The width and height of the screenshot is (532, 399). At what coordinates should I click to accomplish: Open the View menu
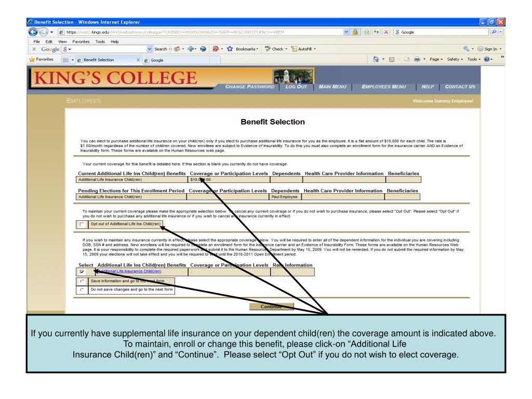[x=62, y=42]
